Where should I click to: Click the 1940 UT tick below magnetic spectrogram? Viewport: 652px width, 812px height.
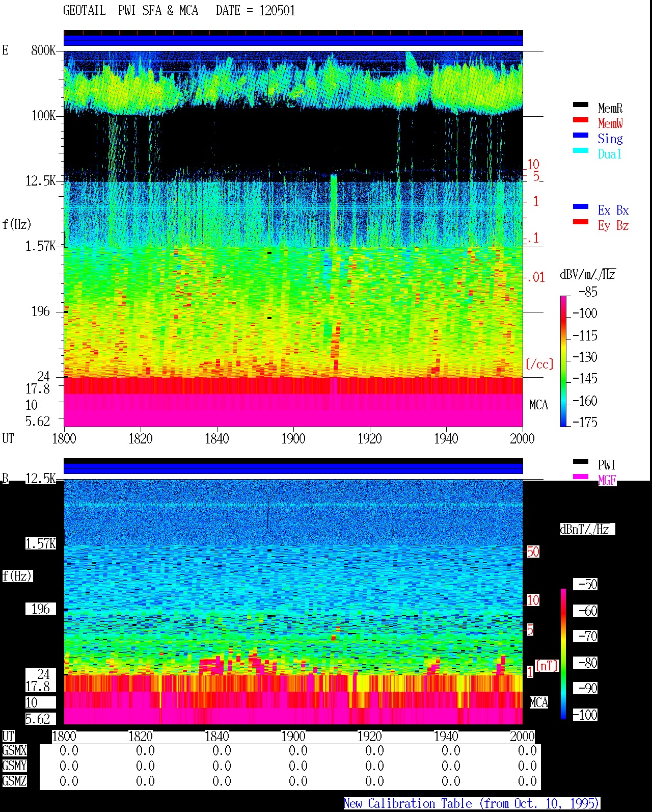pos(446,736)
